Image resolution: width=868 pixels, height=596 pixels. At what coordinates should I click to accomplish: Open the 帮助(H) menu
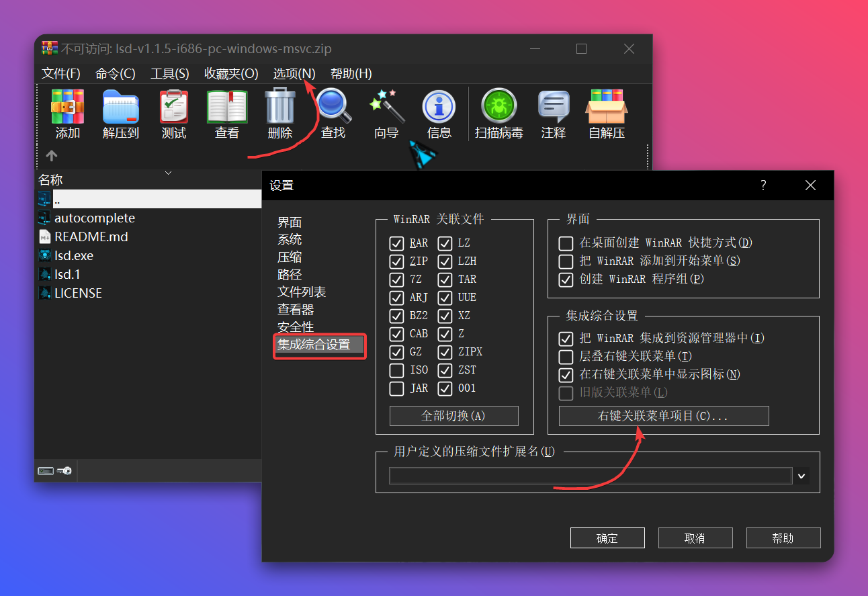(351, 73)
